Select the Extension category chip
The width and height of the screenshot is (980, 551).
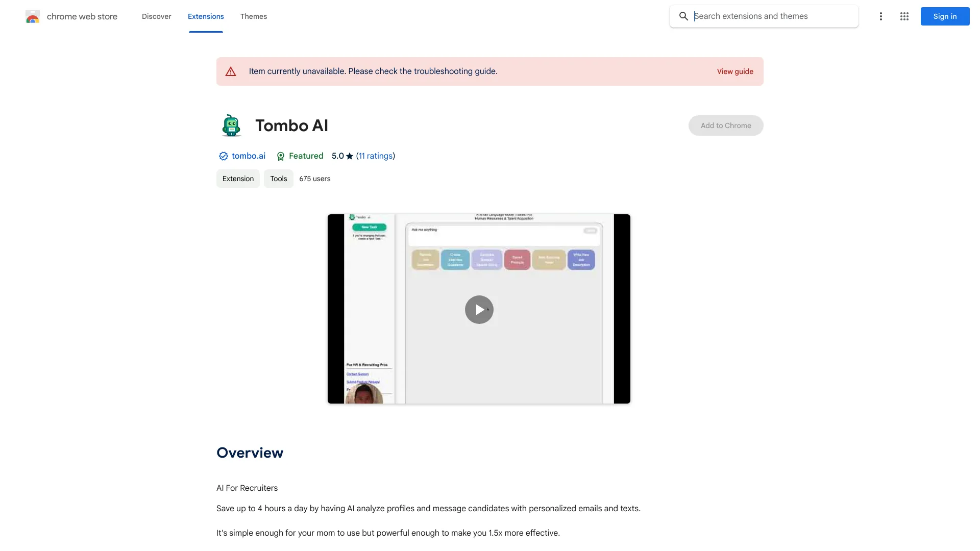pos(238,179)
